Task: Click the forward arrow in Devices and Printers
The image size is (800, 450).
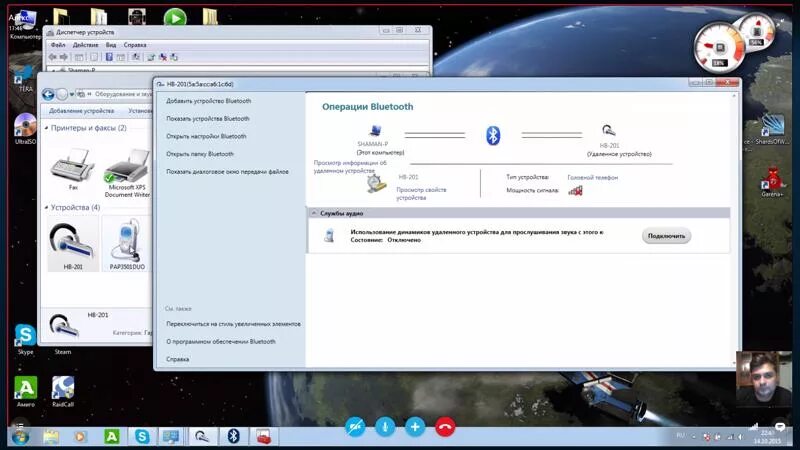Action: pyautogui.click(x=62, y=94)
